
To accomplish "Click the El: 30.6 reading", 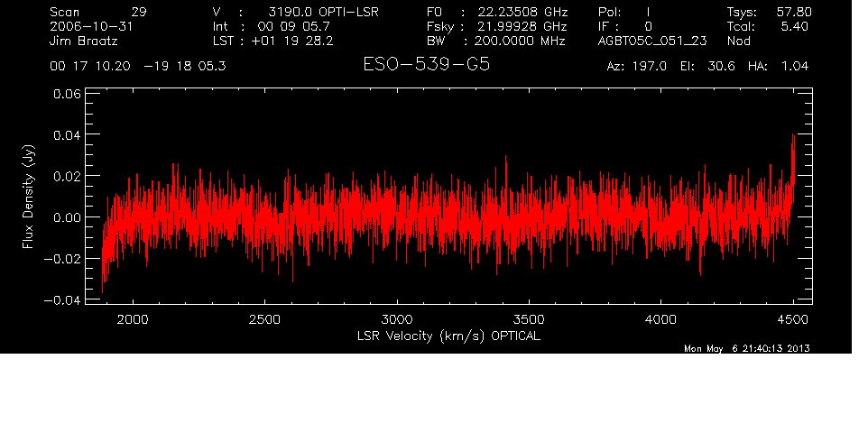I will [707, 67].
